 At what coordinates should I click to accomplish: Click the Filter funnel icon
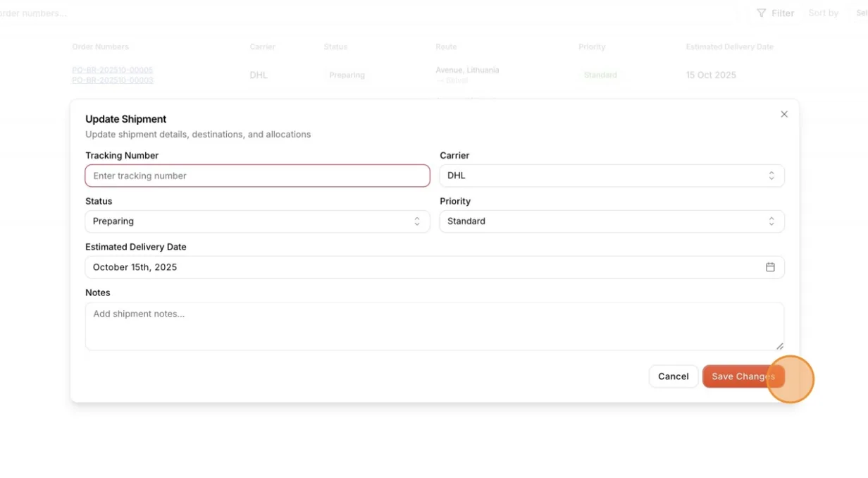pos(762,13)
